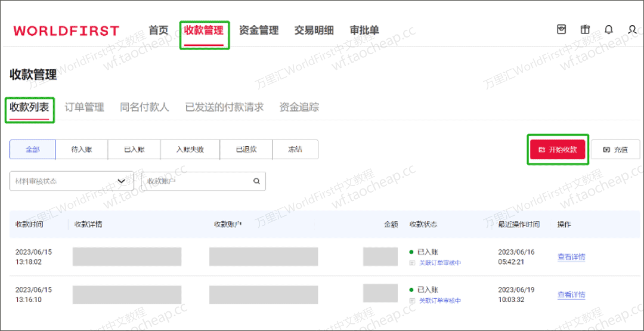Open 资金管理 in top navigation
The height and width of the screenshot is (331, 644).
(x=259, y=30)
